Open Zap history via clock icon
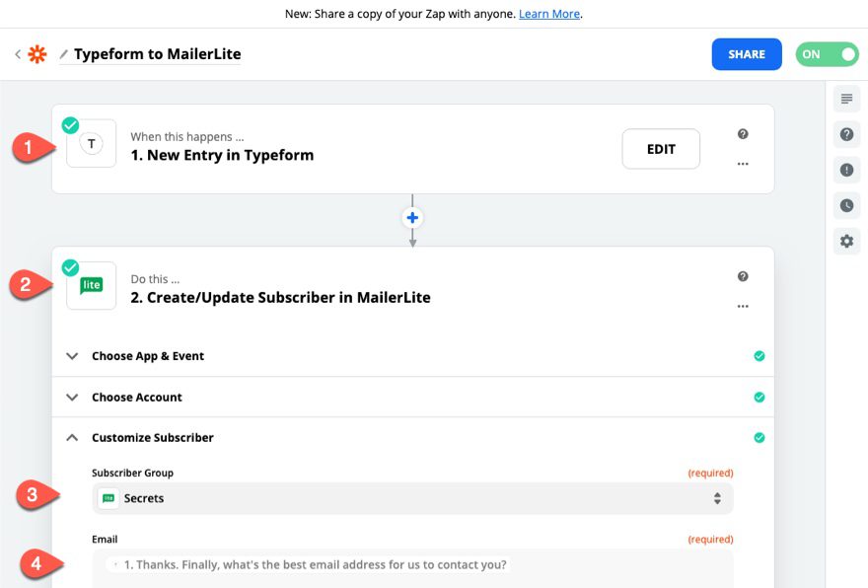The width and height of the screenshot is (868, 588). [845, 205]
